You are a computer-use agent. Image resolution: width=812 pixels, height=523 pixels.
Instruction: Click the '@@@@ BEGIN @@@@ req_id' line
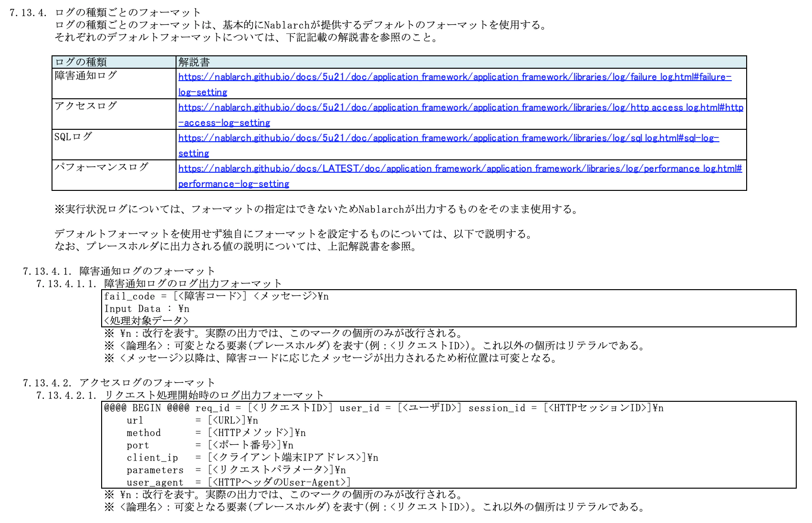(x=384, y=408)
